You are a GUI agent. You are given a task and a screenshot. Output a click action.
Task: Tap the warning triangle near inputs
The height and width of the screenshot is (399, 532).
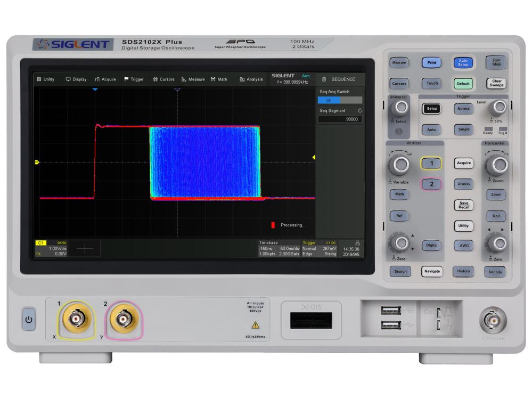click(x=255, y=324)
